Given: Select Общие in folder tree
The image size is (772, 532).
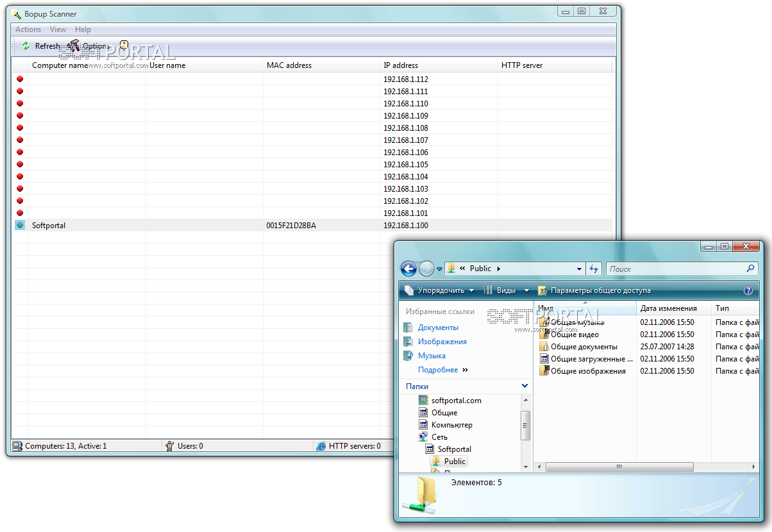Looking at the screenshot, I should [444, 413].
